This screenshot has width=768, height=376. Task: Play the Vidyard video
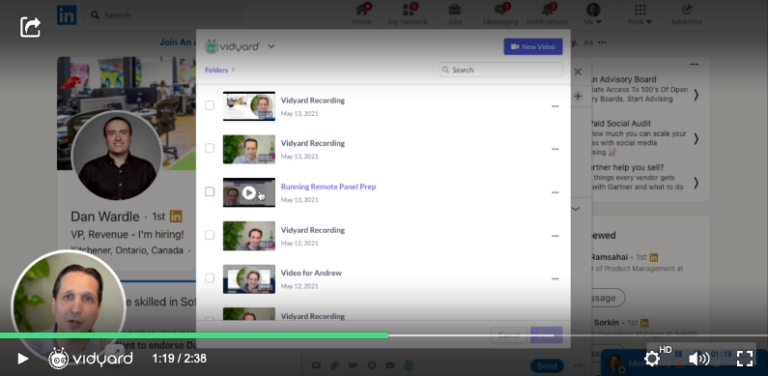[x=23, y=359]
